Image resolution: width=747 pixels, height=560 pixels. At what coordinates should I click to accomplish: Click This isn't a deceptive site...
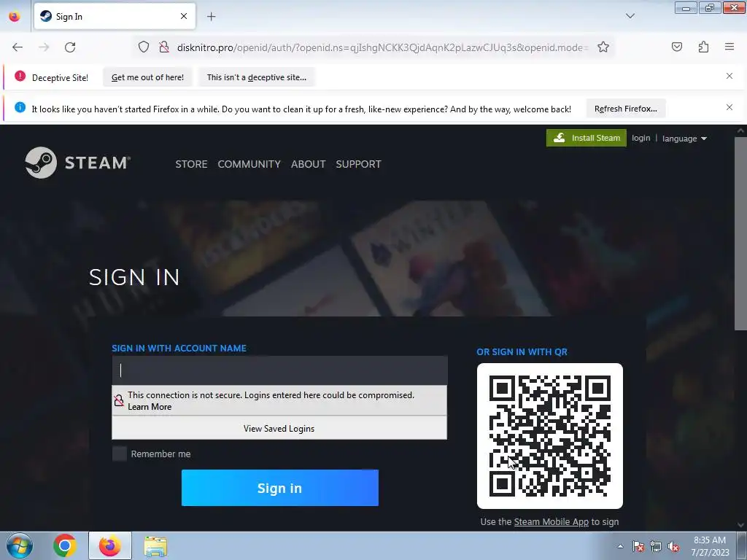[x=257, y=77]
